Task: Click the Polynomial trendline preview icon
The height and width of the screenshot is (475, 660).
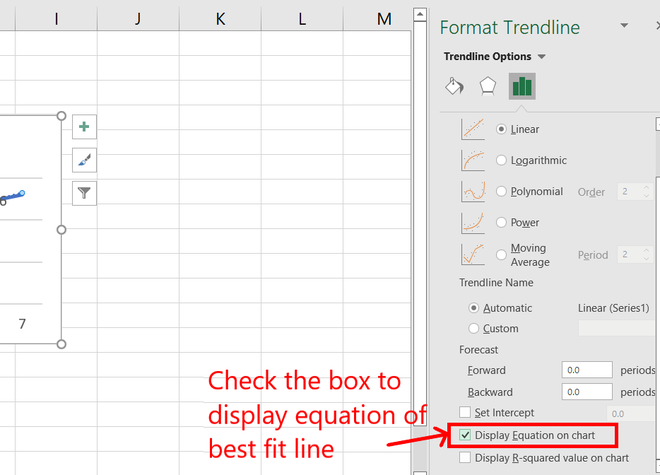Action: 473,192
